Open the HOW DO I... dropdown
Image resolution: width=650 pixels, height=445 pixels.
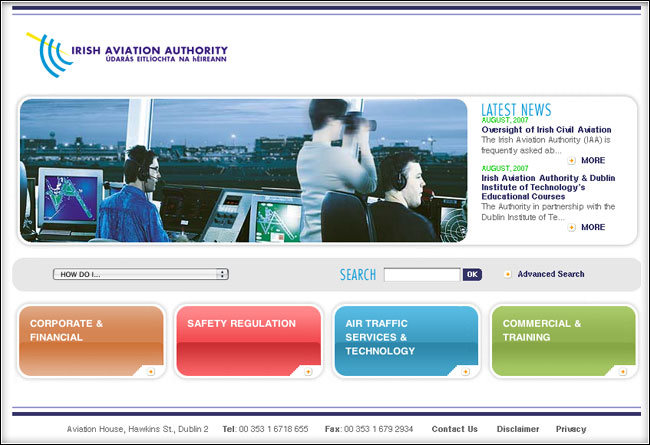pos(141,274)
